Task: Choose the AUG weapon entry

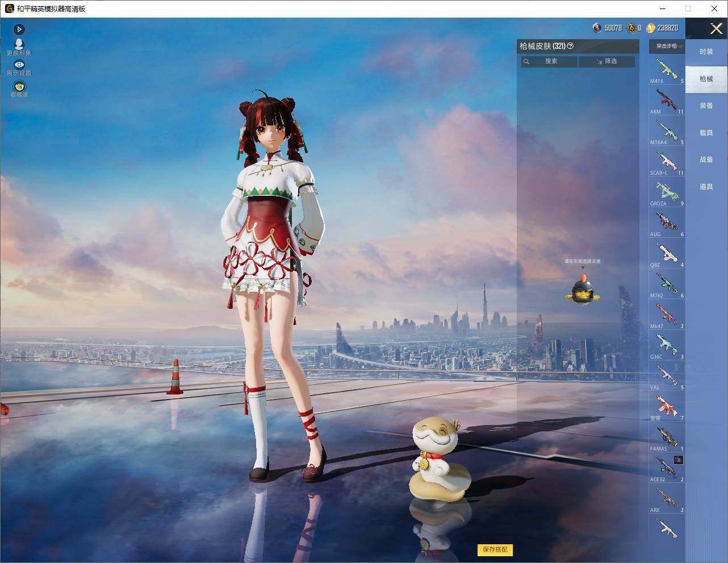Action: (667, 224)
